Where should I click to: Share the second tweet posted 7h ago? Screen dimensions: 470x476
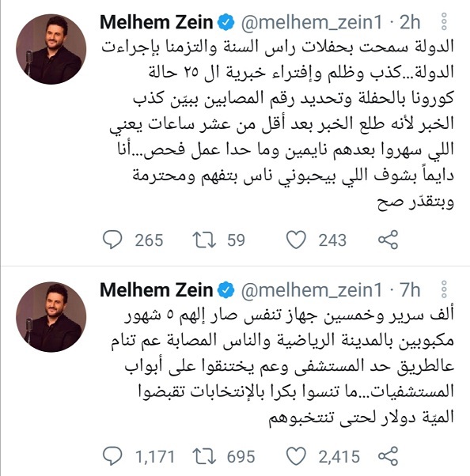[388, 456]
